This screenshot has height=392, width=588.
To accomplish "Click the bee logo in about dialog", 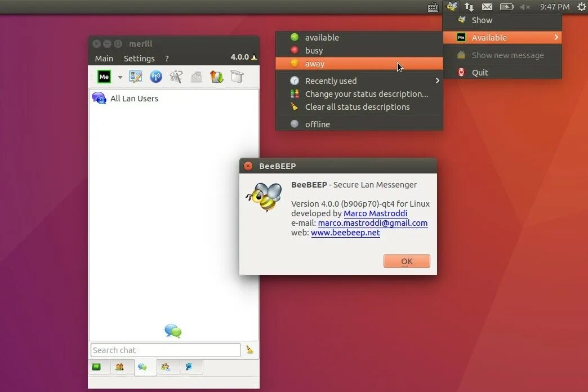I will pyautogui.click(x=264, y=197).
